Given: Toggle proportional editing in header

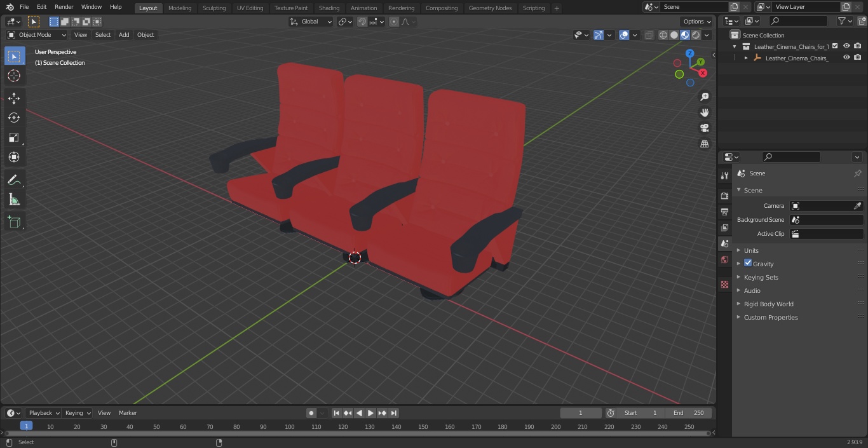Looking at the screenshot, I should [394, 22].
